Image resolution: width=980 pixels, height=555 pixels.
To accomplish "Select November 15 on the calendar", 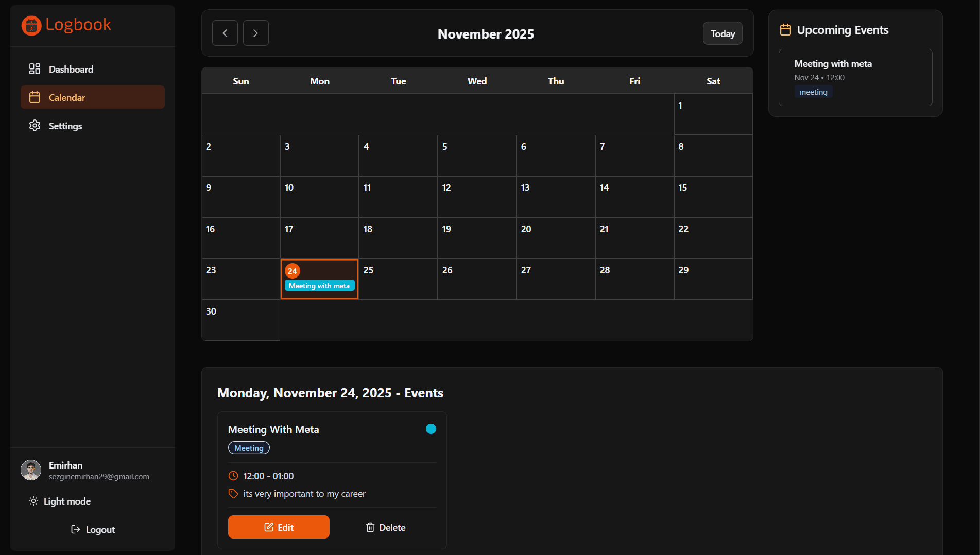I will 713,197.
